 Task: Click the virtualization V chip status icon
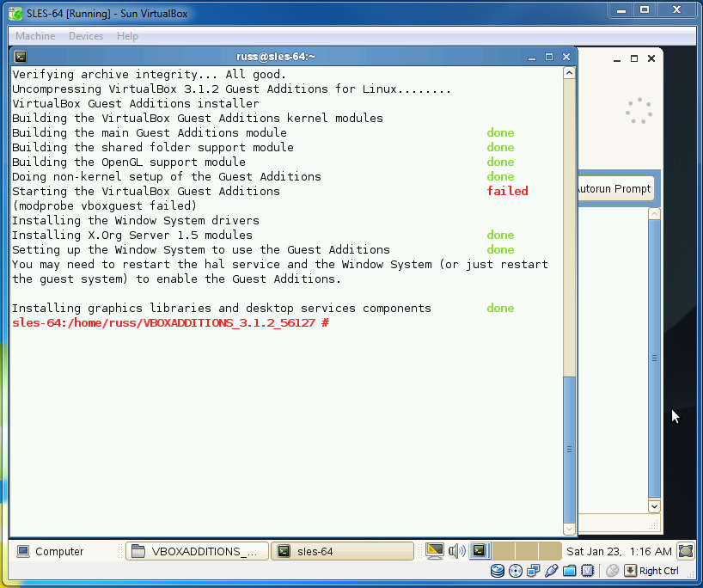click(x=587, y=571)
